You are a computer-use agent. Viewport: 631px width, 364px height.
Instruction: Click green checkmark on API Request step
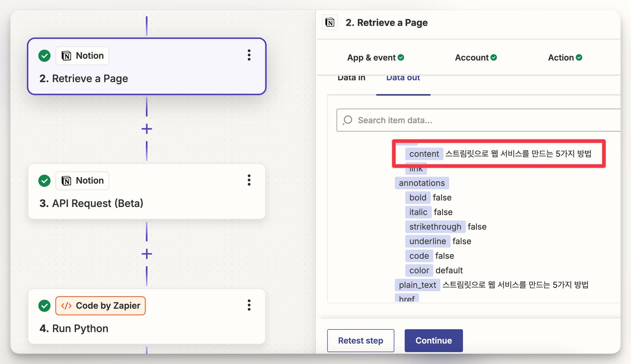tap(44, 181)
